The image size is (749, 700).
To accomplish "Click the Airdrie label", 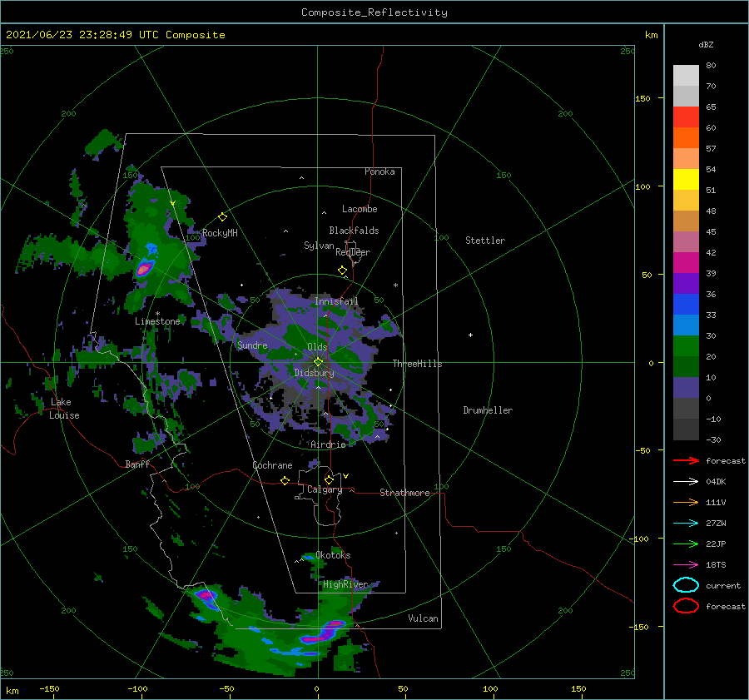I will point(328,444).
